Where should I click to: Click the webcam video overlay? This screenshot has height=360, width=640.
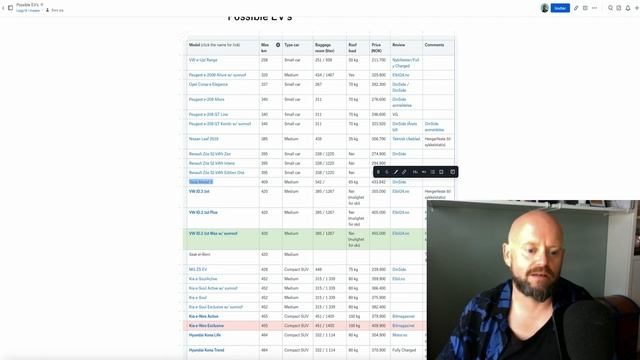click(x=533, y=280)
